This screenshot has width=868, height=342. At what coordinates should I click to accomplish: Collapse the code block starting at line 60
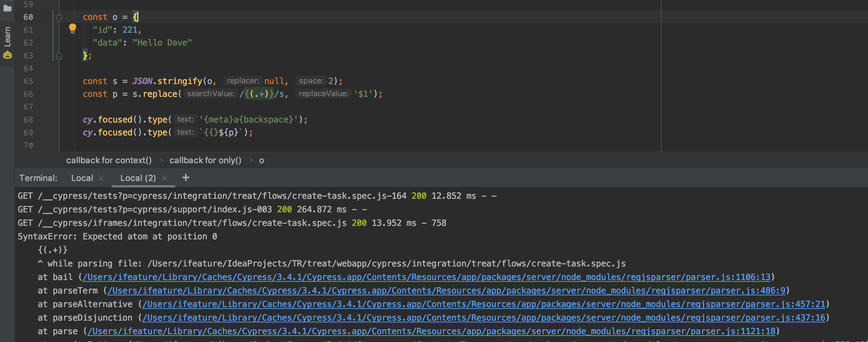coord(59,17)
